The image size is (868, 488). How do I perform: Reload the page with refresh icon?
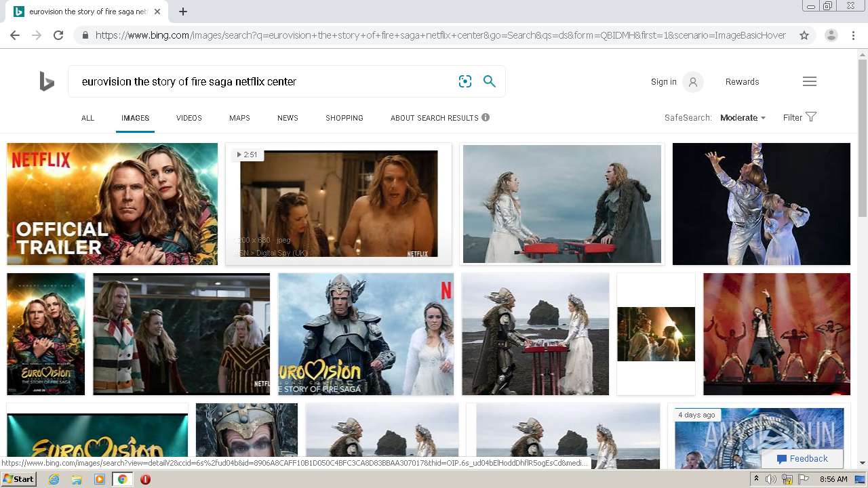coord(58,35)
